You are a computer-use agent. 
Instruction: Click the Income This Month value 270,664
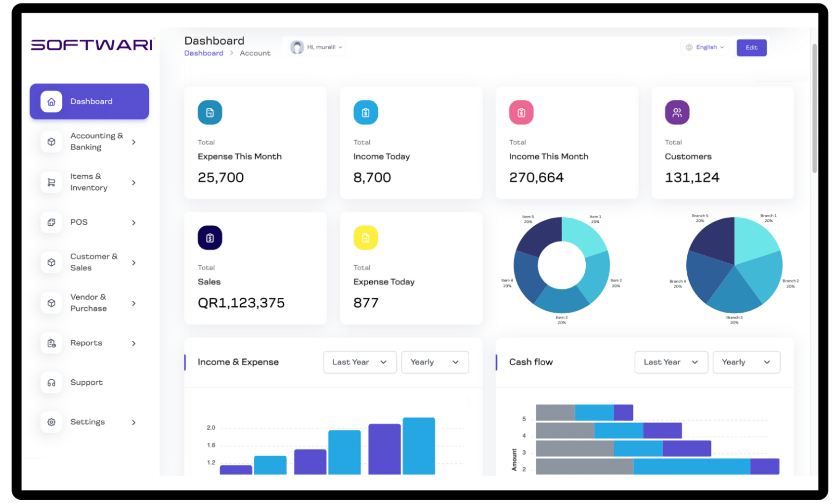(x=536, y=178)
